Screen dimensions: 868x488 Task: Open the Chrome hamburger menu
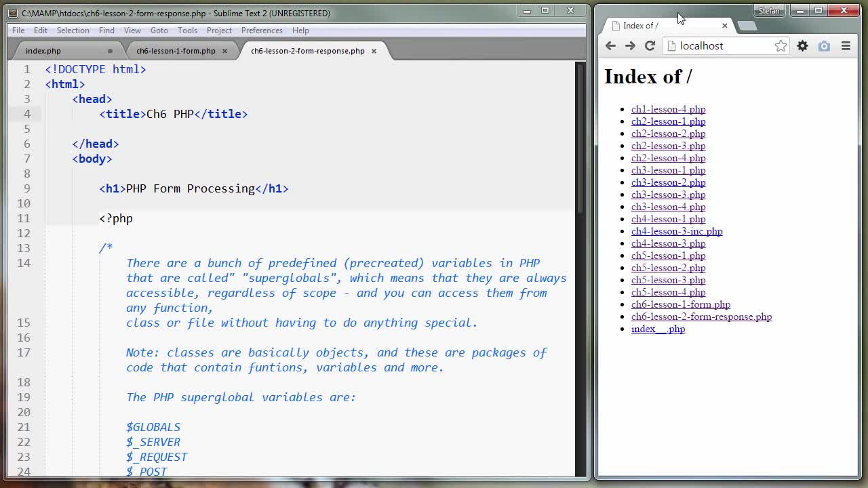[846, 45]
